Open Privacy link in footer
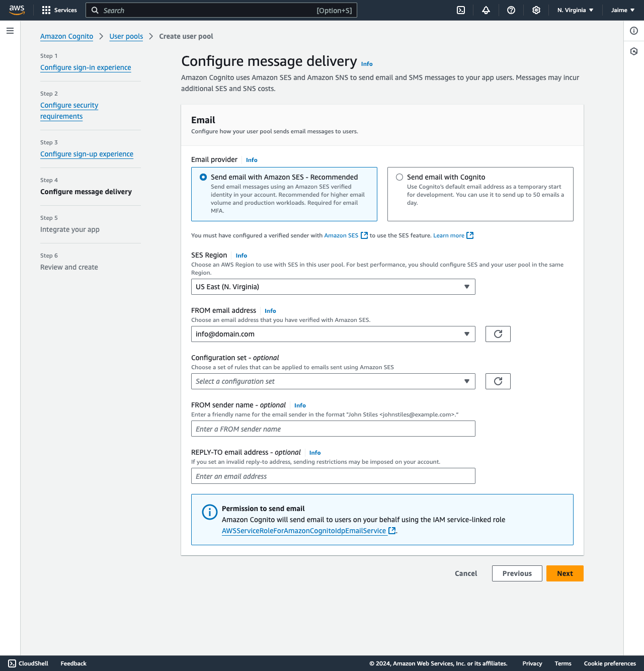Viewport: 644px width, 671px height. 532,663
